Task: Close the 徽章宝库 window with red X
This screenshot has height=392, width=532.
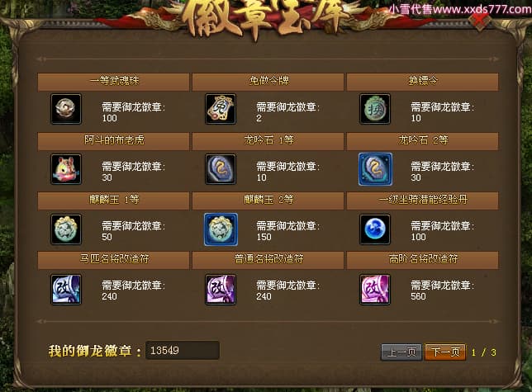Action: point(479,21)
